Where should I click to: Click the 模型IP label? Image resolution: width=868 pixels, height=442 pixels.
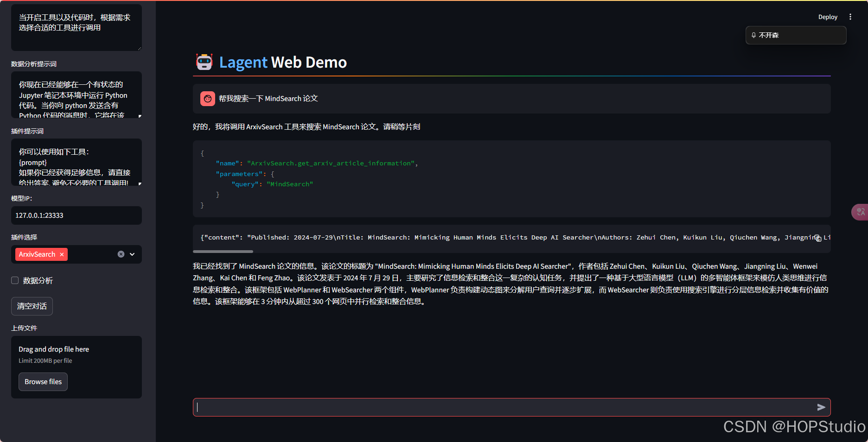[21, 198]
